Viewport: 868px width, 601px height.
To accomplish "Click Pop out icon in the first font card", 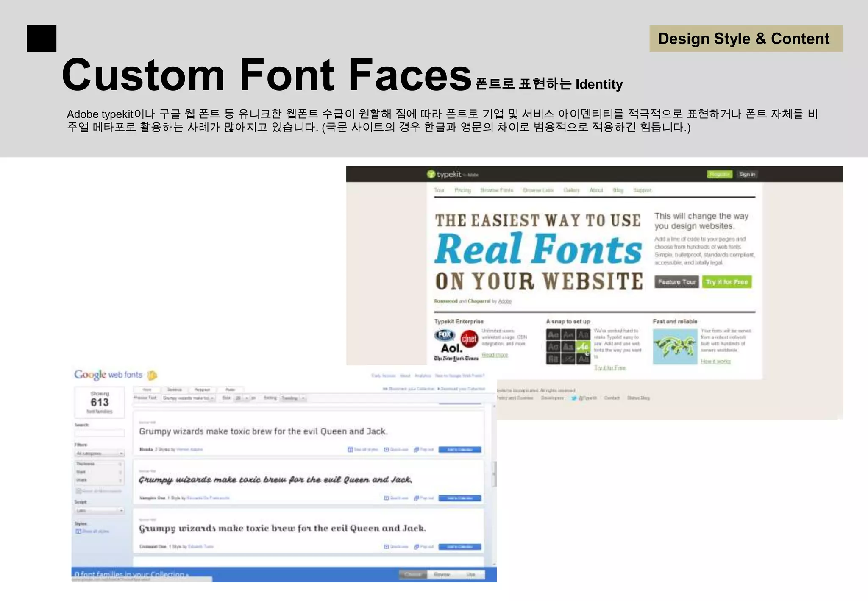I will [416, 450].
